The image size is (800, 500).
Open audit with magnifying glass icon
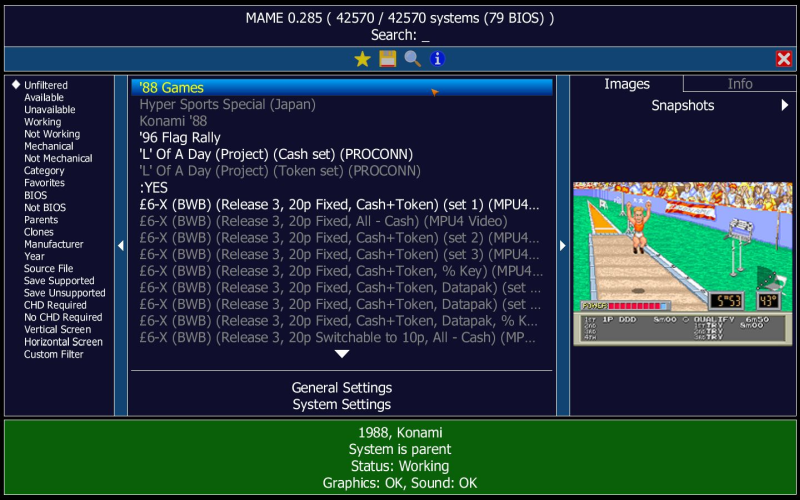coord(412,59)
